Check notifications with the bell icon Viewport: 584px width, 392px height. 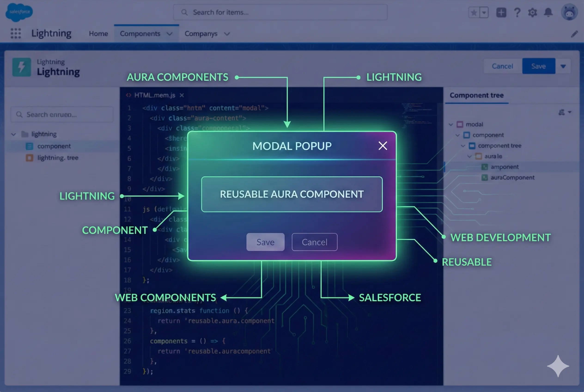pyautogui.click(x=548, y=12)
